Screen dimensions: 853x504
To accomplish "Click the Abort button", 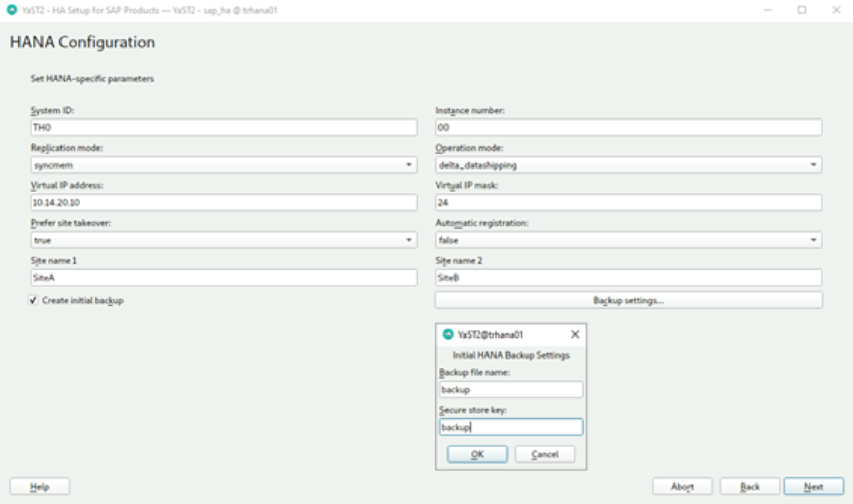I will [682, 487].
